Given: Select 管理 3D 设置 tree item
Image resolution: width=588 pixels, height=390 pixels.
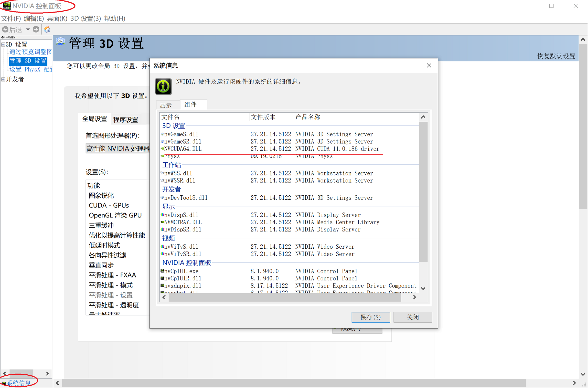Looking at the screenshot, I should coord(28,61).
